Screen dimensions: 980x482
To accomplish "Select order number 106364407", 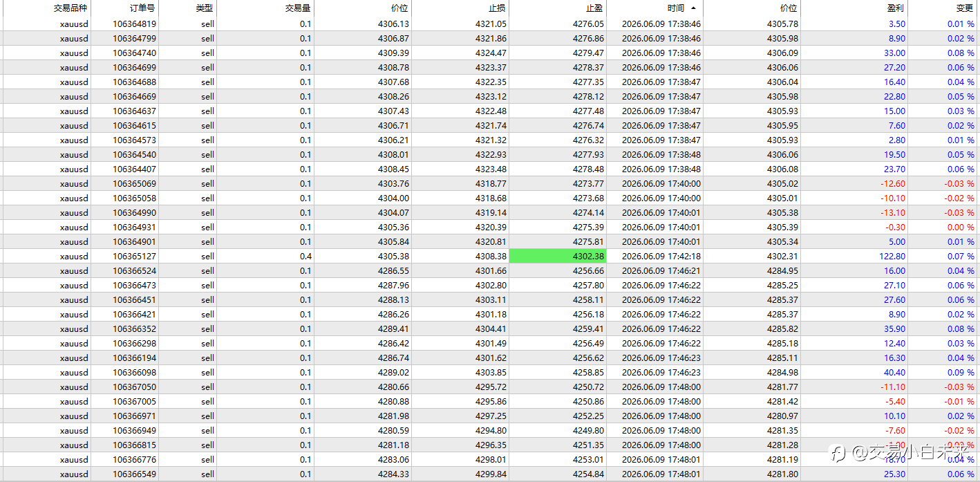I will click(134, 169).
